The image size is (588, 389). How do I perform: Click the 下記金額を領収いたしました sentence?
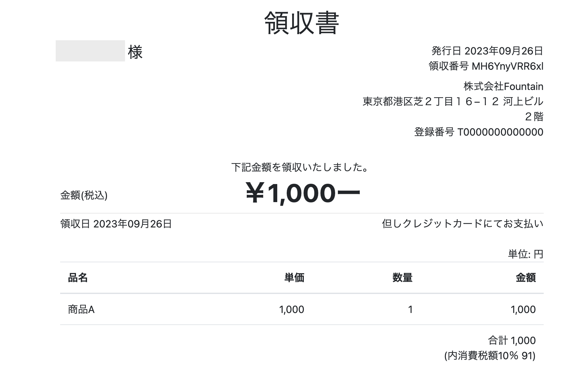(x=300, y=167)
